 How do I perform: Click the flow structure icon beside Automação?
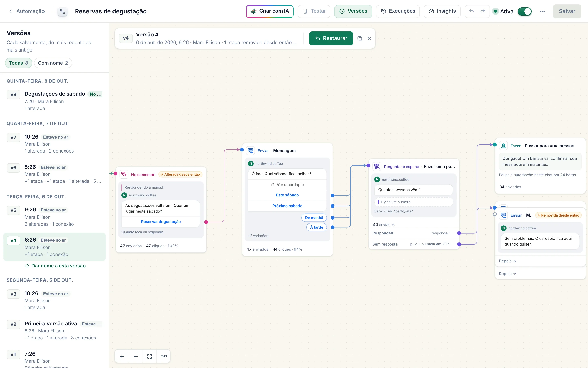click(62, 11)
